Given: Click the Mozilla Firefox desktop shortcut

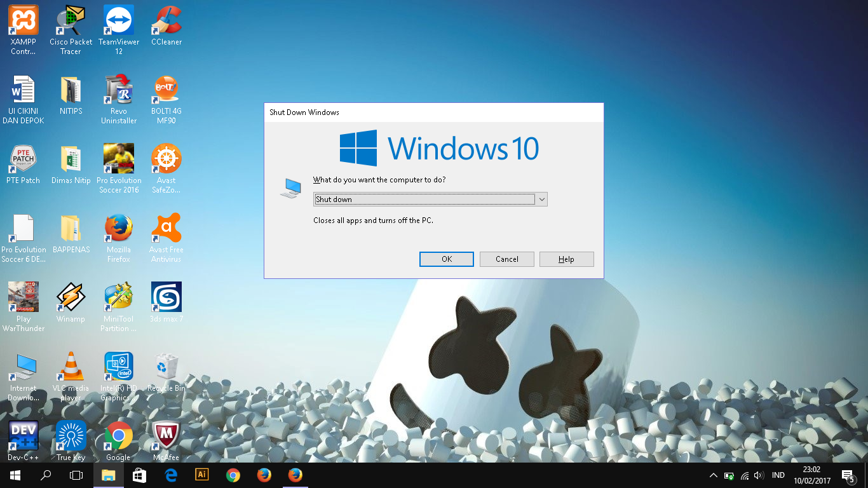Looking at the screenshot, I should [x=119, y=238].
